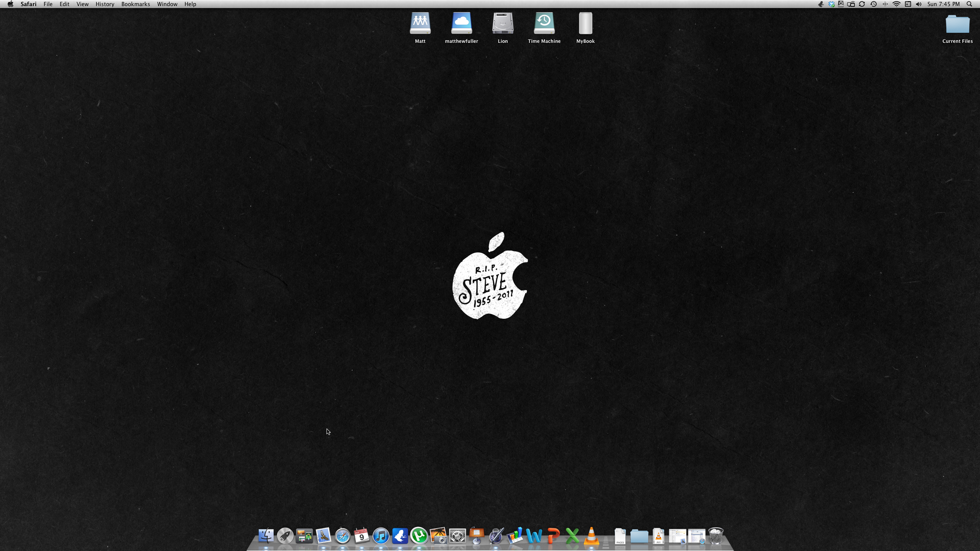Image resolution: width=980 pixels, height=551 pixels.
Task: Select the Time Machine drive on desktop
Action: [544, 24]
